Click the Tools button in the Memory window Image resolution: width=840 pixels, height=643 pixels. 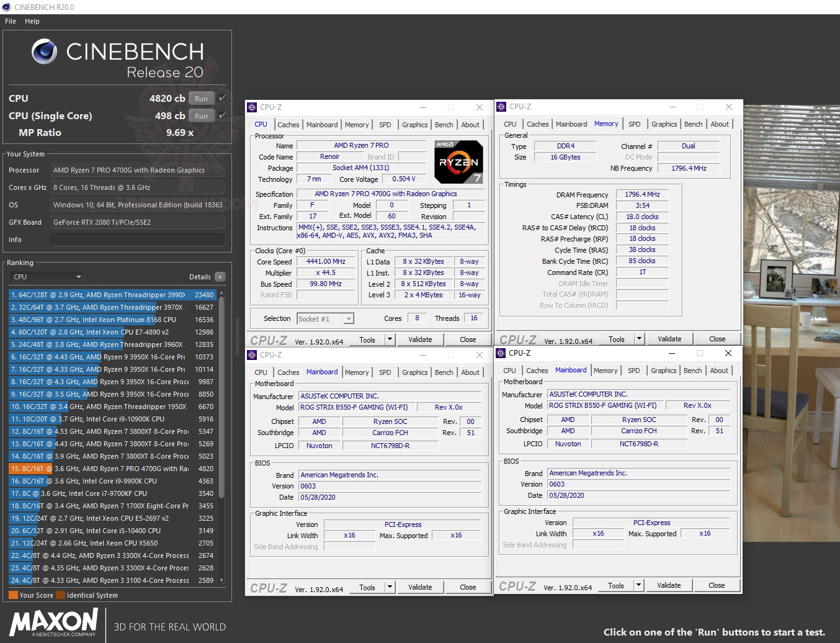point(617,339)
